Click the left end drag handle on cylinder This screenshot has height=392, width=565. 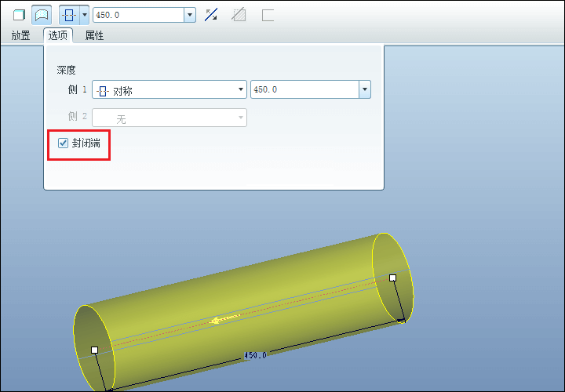pyautogui.click(x=94, y=350)
